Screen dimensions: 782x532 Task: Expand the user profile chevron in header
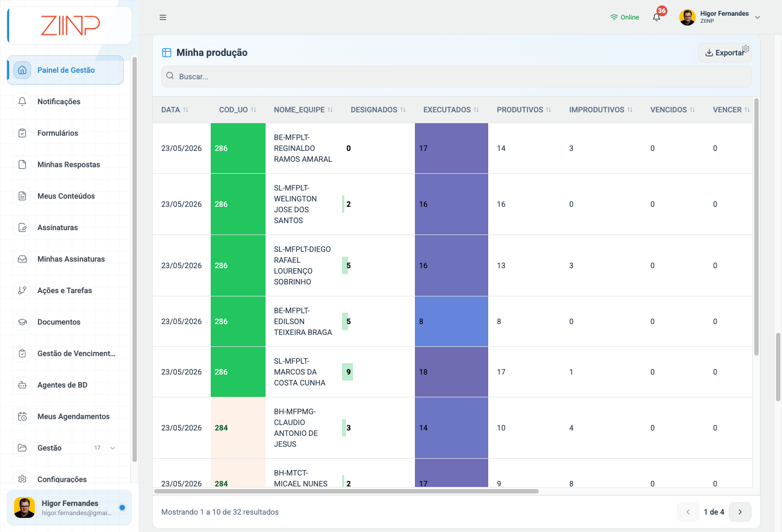(x=758, y=17)
